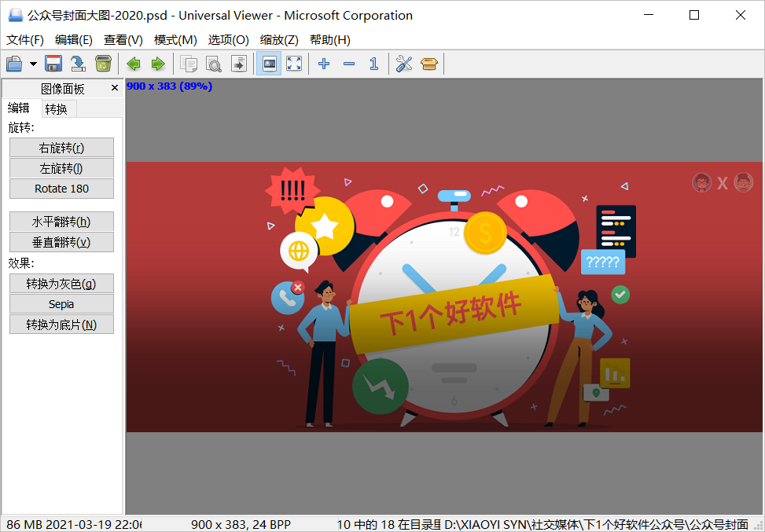Open the 模式(M) menu

point(175,39)
